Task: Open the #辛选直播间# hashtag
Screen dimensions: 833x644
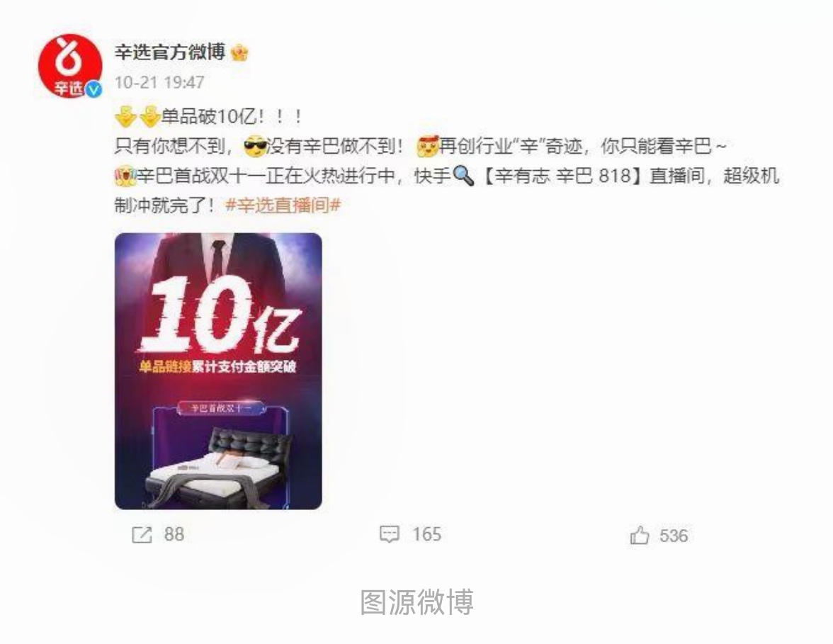Action: [x=283, y=205]
